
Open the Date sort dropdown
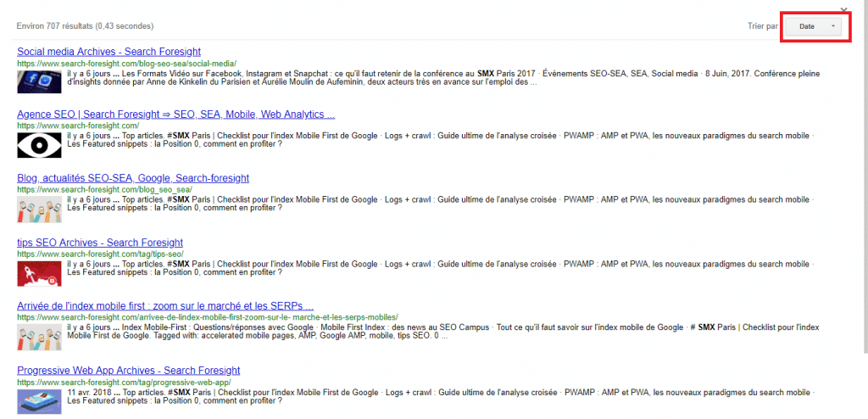[x=814, y=26]
